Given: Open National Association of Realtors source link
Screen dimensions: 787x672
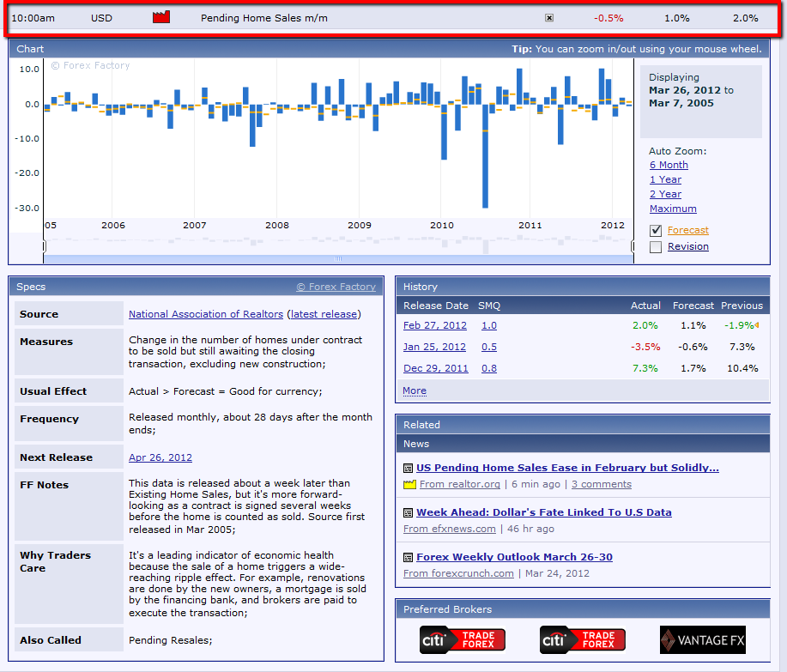Looking at the screenshot, I should coord(206,314).
